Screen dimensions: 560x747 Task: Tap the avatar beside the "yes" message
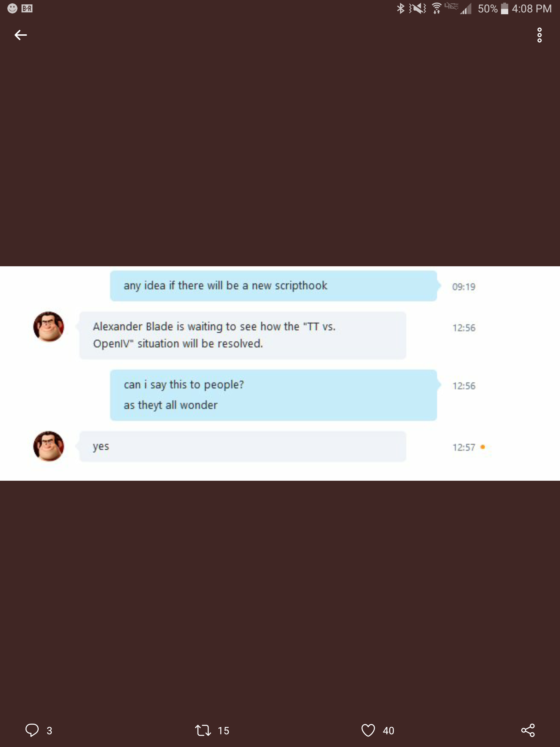tap(48, 446)
